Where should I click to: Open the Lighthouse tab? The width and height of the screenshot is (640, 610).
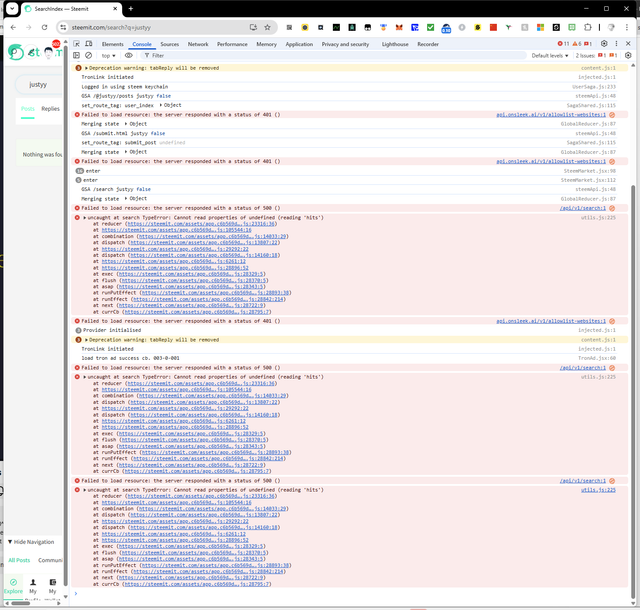[x=395, y=44]
